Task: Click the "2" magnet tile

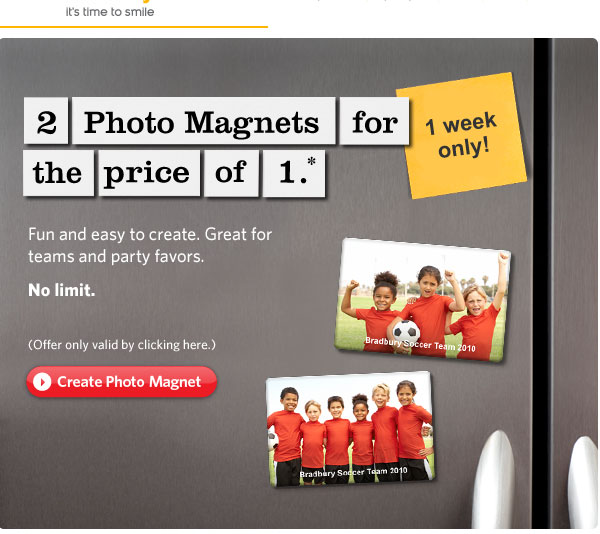Action: point(46,121)
